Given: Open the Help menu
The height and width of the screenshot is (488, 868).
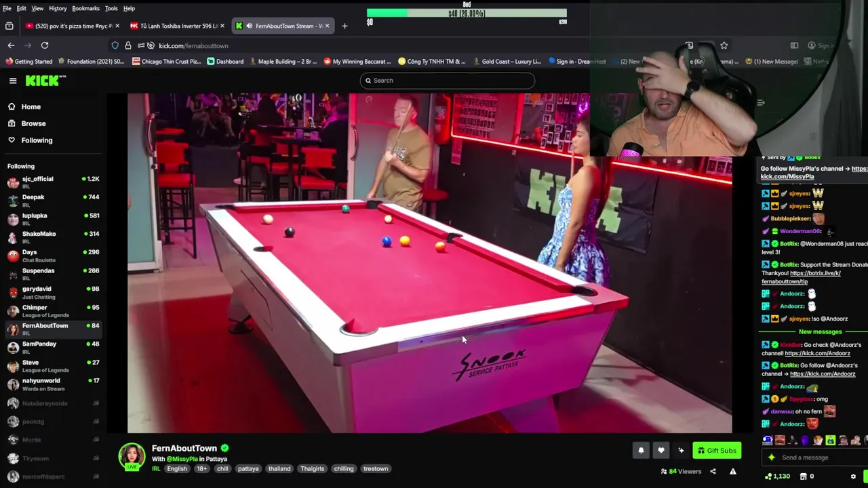Looking at the screenshot, I should [x=129, y=8].
